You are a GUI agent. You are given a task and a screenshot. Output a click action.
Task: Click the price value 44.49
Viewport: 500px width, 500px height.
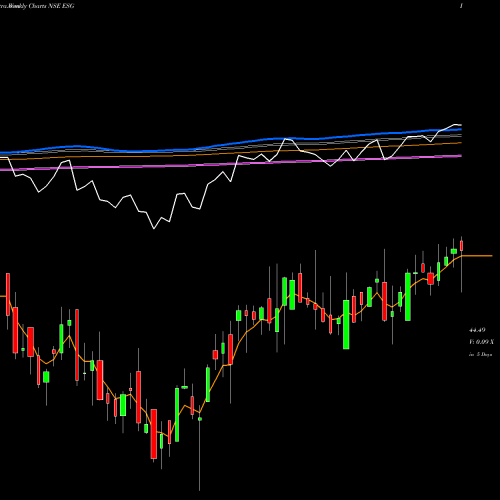tap(477, 330)
